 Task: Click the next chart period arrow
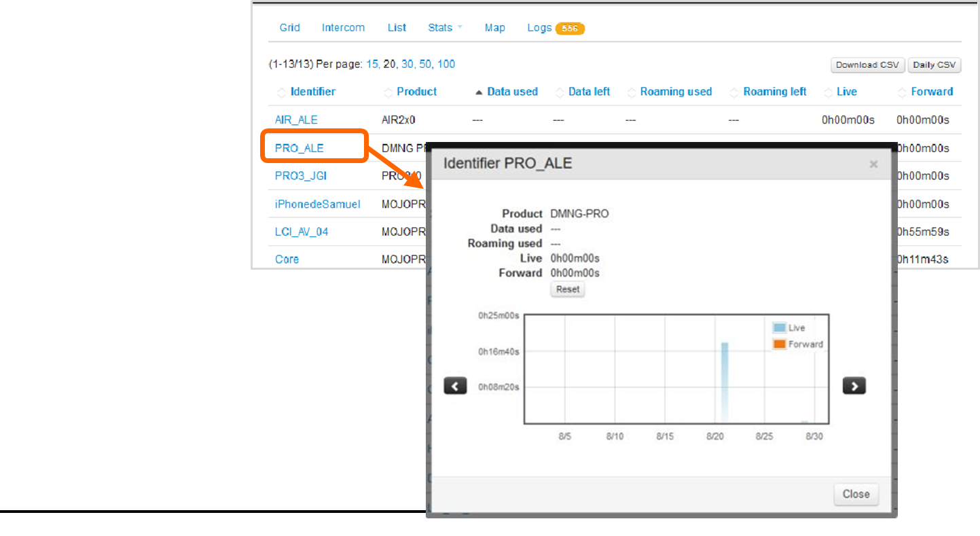[854, 386]
